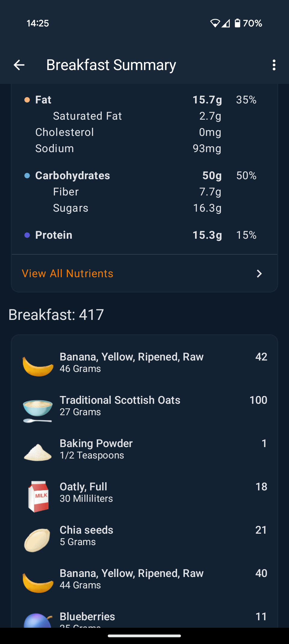Image resolution: width=289 pixels, height=644 pixels.
Task: Tap the Oatly milk carton icon
Action: [x=38, y=496]
